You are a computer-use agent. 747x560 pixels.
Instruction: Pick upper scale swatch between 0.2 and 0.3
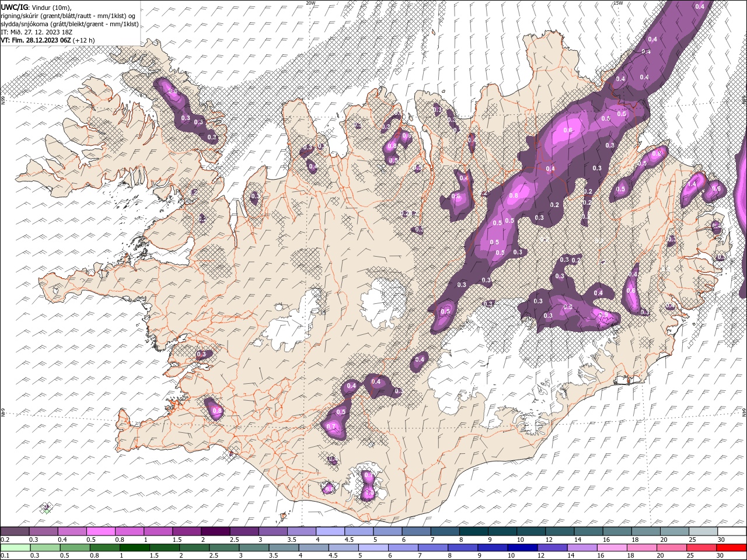click(15, 531)
